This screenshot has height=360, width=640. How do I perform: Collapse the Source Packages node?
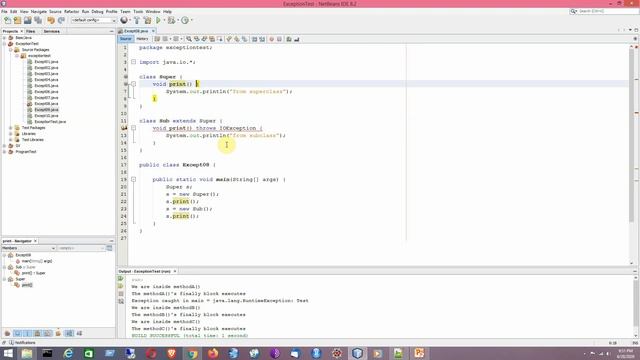click(11, 50)
